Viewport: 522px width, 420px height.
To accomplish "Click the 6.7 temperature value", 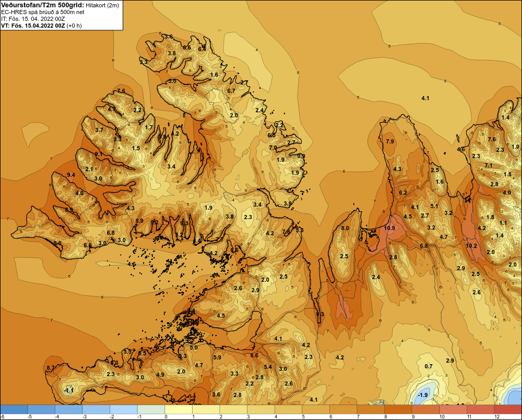I will (x=231, y=91).
